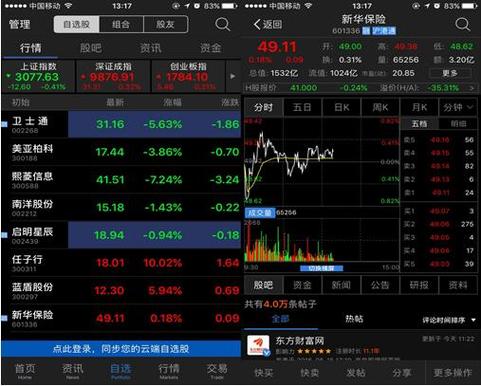Tap the intraday price line chart

pyautogui.click(x=322, y=161)
